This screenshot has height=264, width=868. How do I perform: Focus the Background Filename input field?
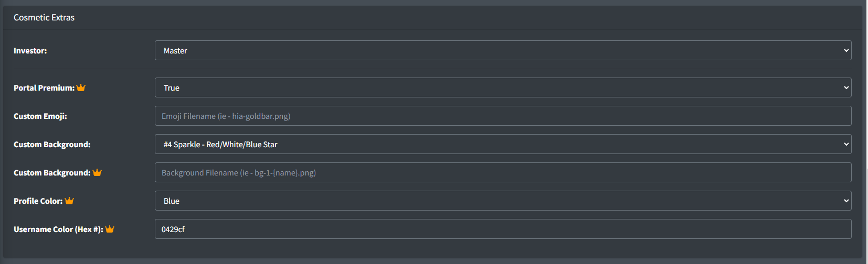coord(503,172)
